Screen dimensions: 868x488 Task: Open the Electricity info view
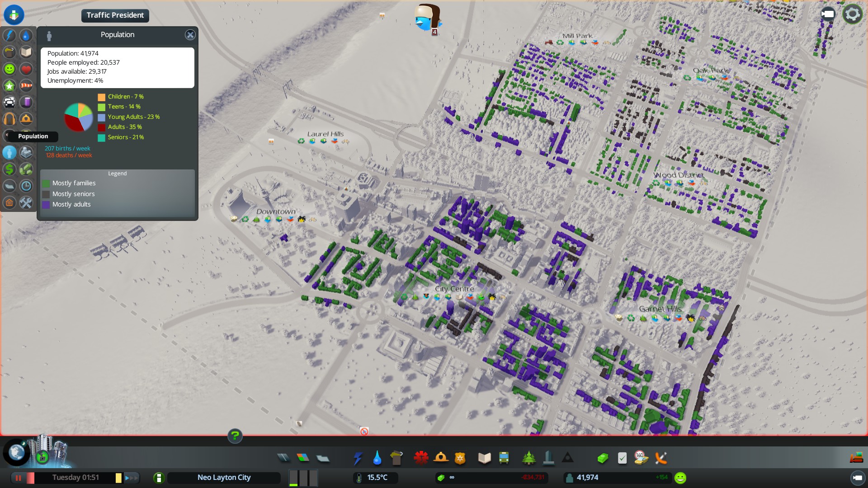point(9,35)
